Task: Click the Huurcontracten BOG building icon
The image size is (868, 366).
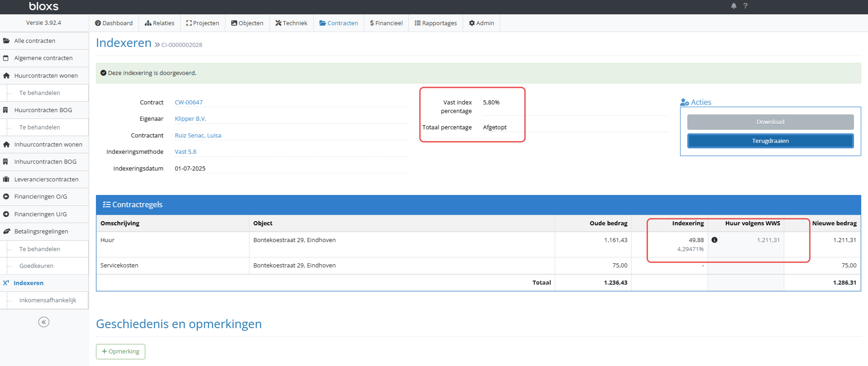Action: coord(5,110)
